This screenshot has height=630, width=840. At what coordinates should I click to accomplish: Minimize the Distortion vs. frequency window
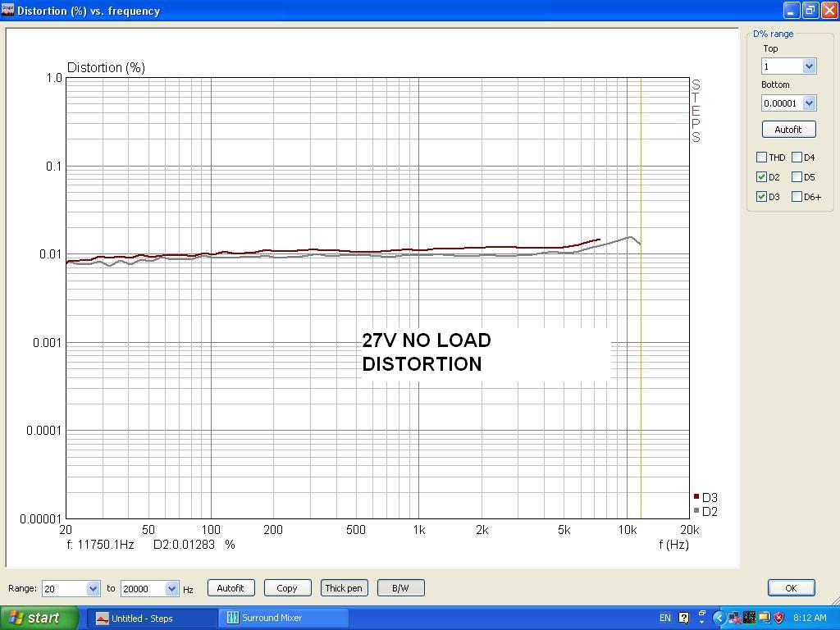[x=792, y=10]
